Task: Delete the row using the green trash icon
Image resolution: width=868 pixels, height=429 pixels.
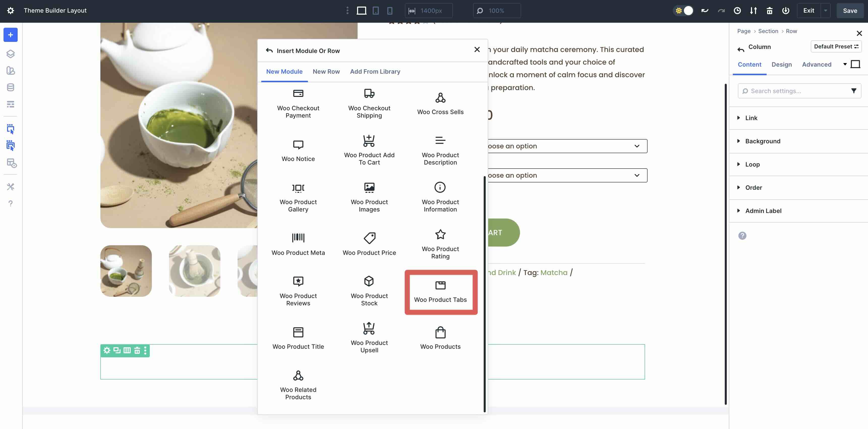Action: pos(137,351)
